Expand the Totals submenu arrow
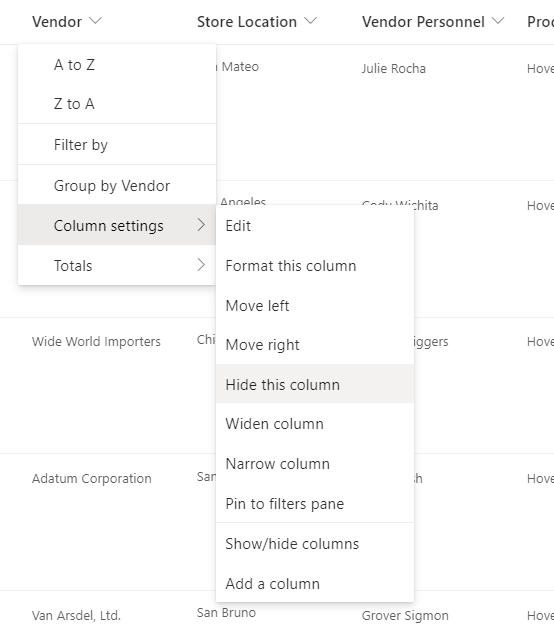The width and height of the screenshot is (554, 631). tap(201, 265)
